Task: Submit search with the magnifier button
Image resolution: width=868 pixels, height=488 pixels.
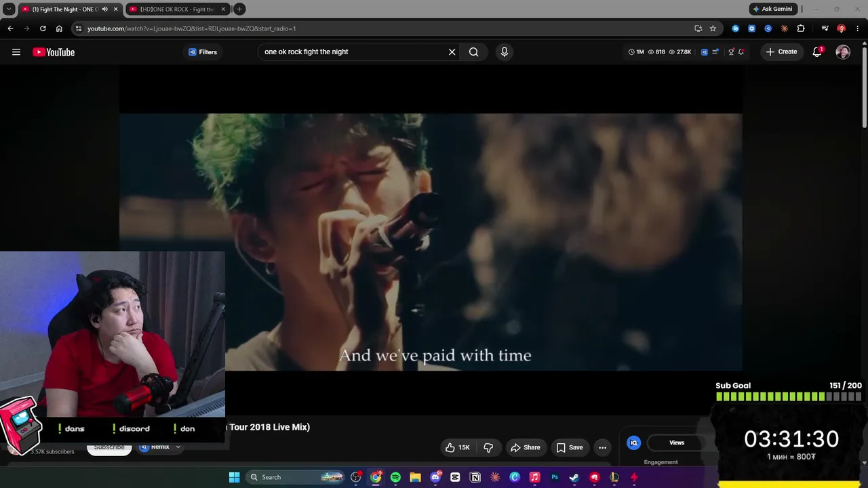Action: click(x=474, y=52)
